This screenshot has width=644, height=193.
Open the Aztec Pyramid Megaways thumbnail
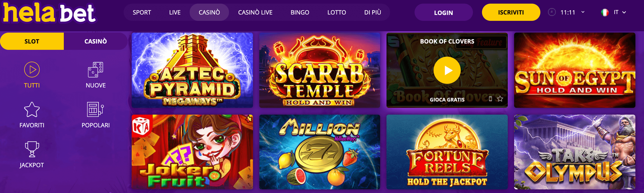coord(192,70)
